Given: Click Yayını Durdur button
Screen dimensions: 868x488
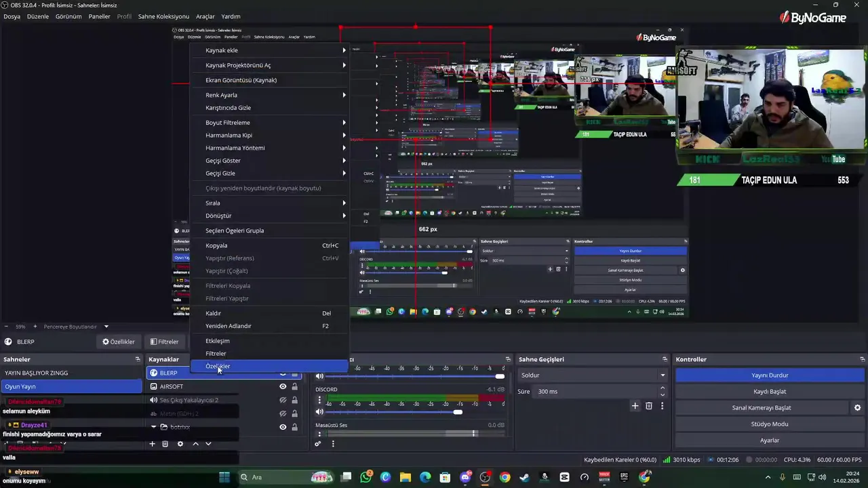Looking at the screenshot, I should pyautogui.click(x=770, y=375).
